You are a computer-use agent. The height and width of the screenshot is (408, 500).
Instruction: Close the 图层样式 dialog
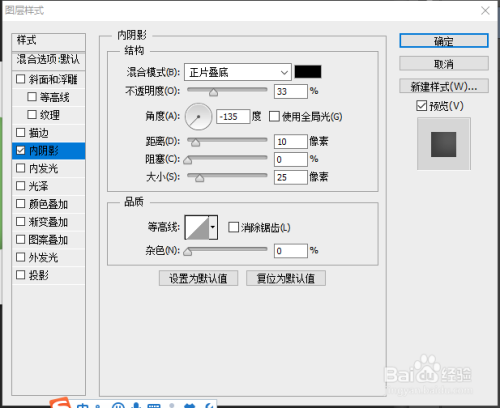[485, 11]
